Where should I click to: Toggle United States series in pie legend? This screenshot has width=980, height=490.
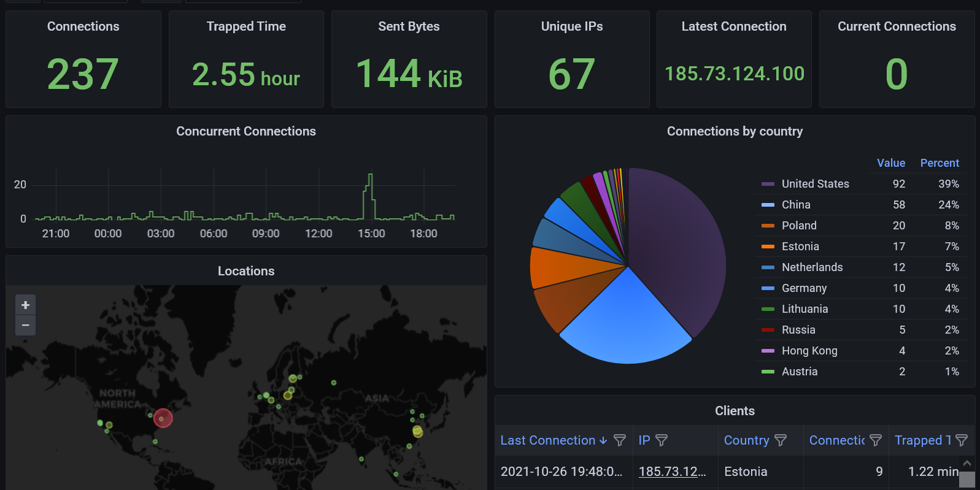tap(815, 184)
